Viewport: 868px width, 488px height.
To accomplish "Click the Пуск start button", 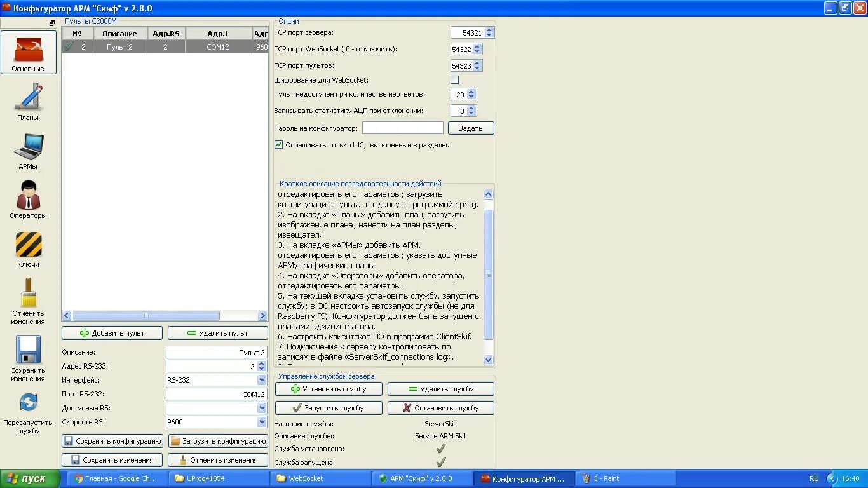I will pyautogui.click(x=30, y=478).
